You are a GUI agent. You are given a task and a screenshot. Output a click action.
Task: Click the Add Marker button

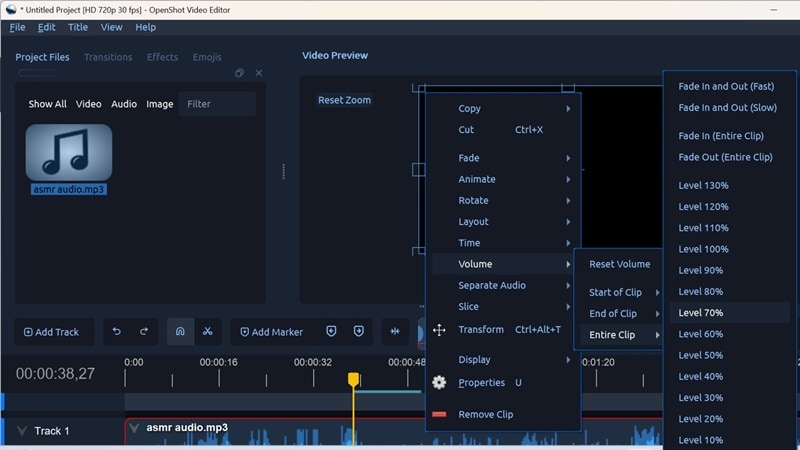(x=273, y=332)
